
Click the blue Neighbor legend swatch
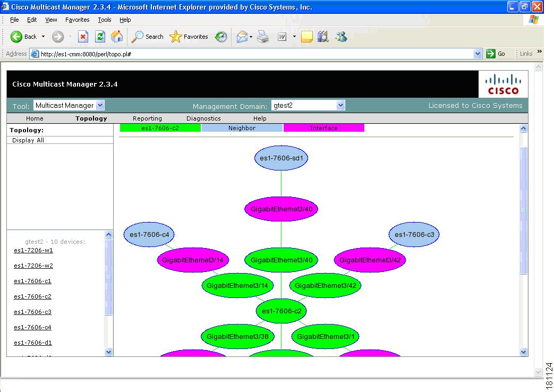[242, 128]
